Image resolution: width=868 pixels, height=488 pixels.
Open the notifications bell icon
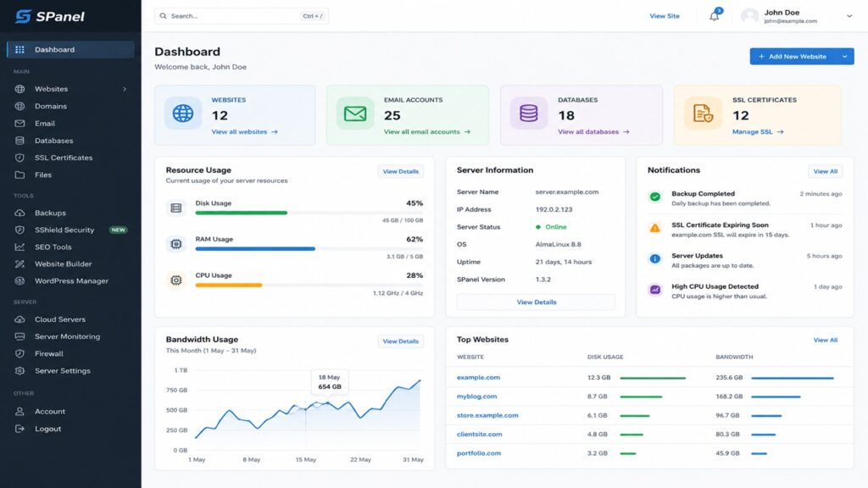click(715, 16)
